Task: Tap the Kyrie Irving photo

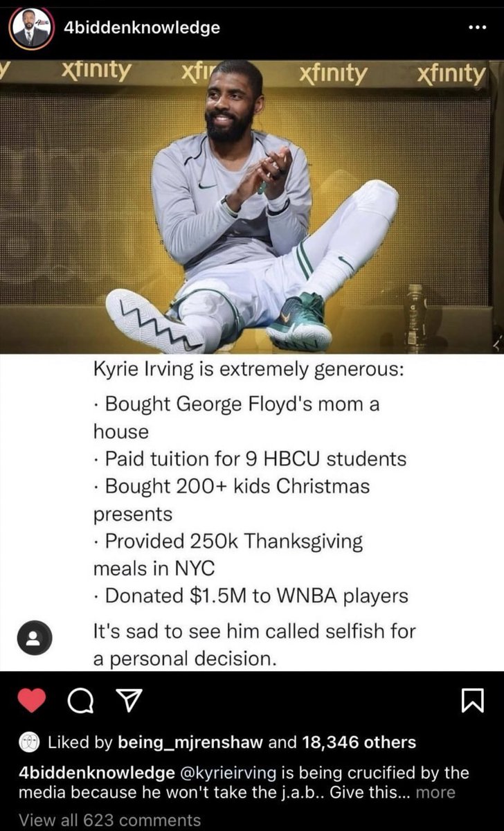Action: point(252,206)
